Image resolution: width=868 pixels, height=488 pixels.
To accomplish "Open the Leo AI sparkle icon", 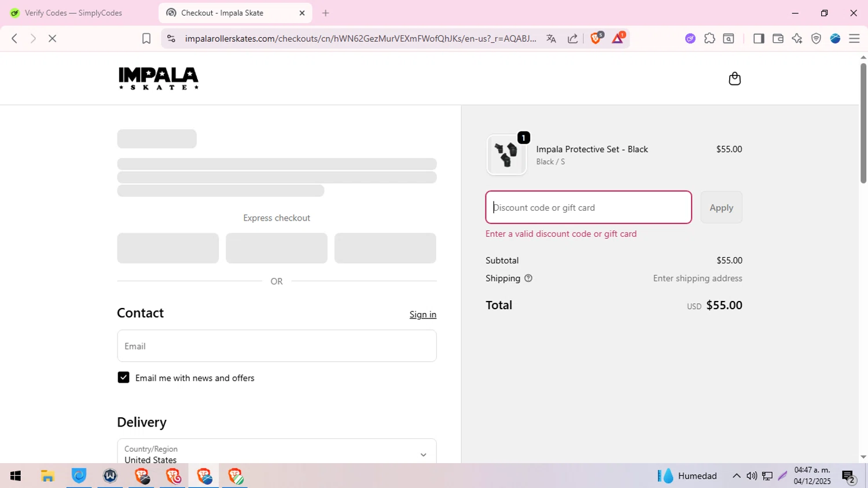I will click(x=797, y=38).
